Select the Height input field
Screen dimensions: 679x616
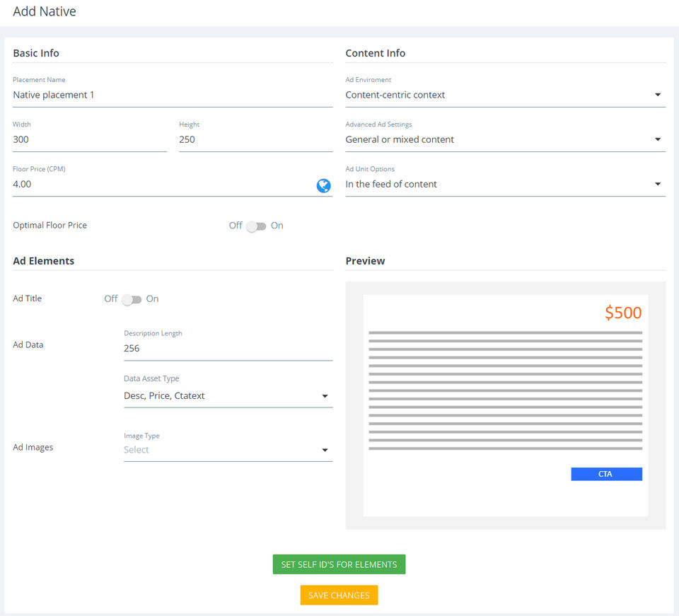(x=255, y=139)
